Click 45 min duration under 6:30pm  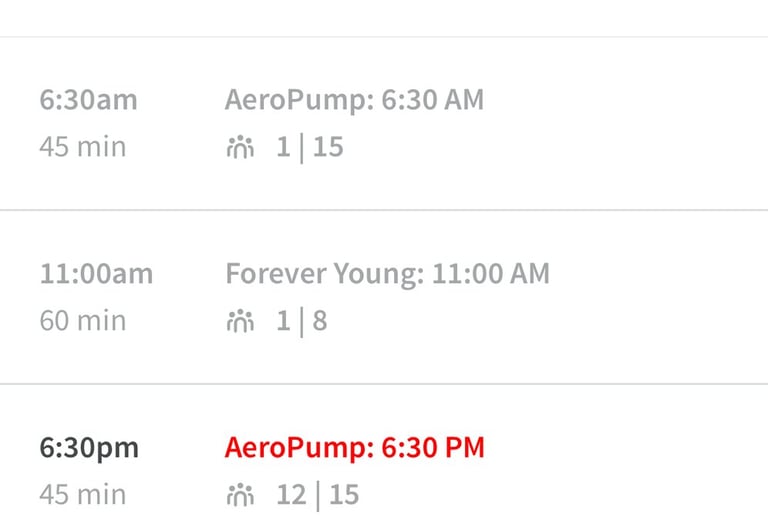pyautogui.click(x=83, y=495)
